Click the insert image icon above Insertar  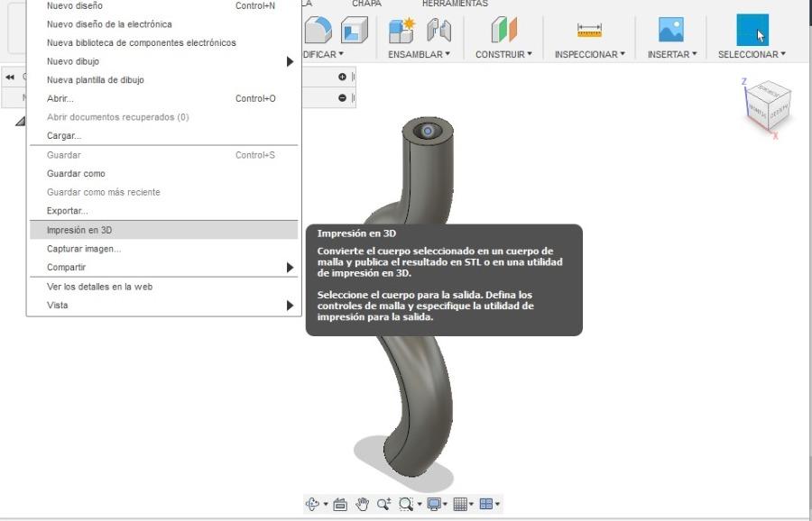671,30
